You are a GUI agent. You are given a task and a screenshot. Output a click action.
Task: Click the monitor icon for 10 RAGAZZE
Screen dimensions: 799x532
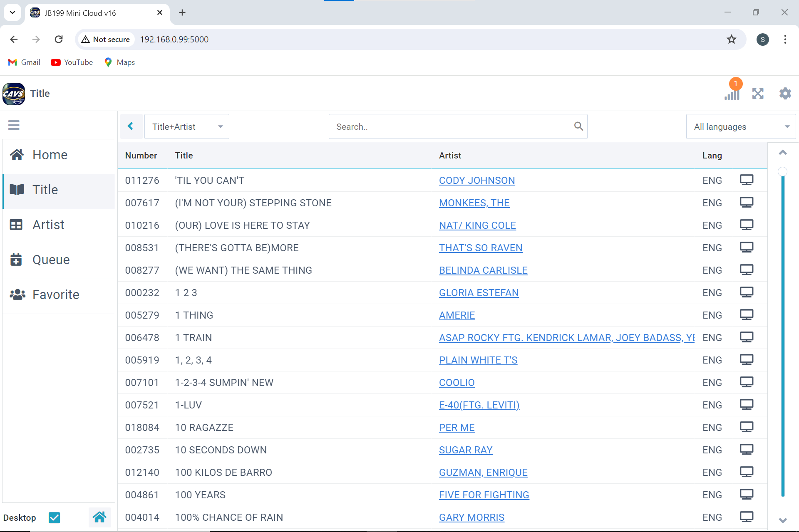[746, 427]
